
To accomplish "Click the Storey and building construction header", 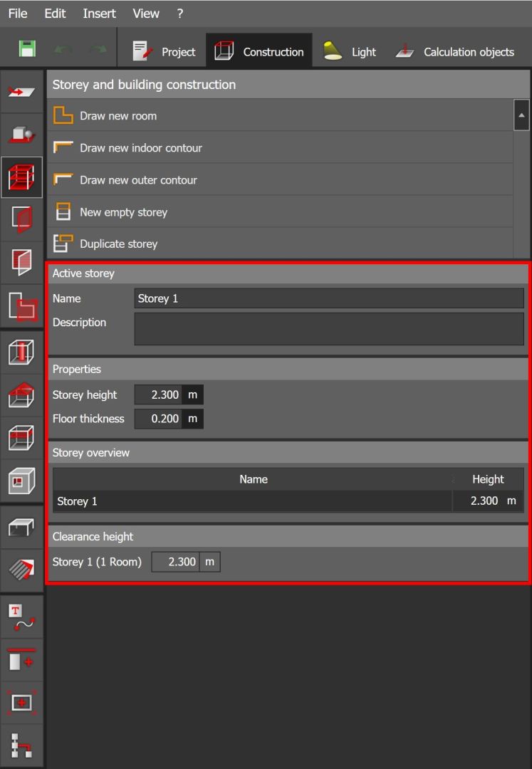I will pyautogui.click(x=288, y=84).
